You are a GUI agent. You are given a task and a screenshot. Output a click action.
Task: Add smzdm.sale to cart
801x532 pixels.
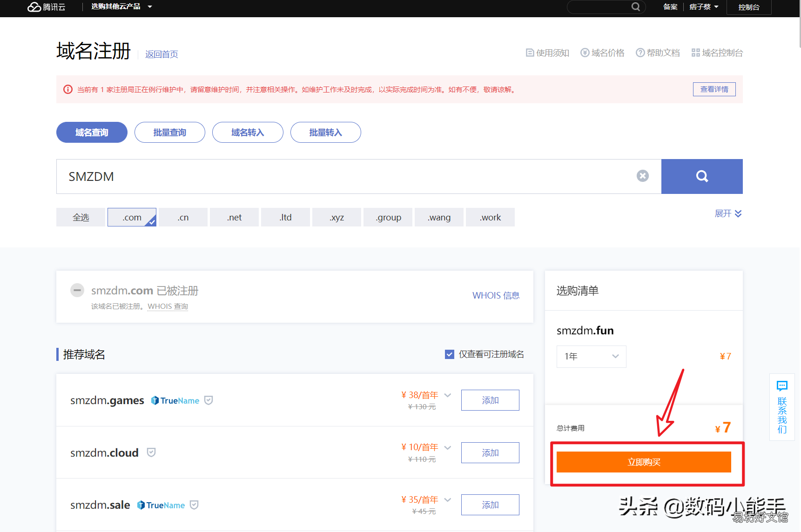(x=490, y=505)
